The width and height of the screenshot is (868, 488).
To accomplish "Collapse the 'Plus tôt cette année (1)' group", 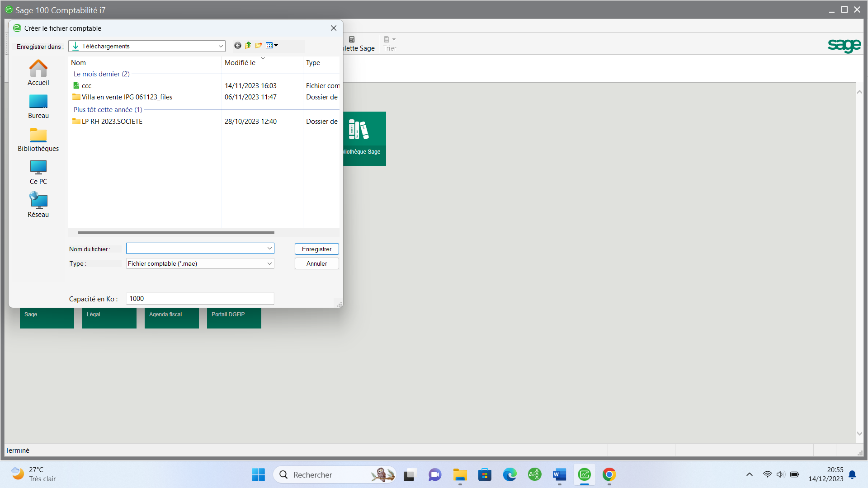I will [x=108, y=110].
